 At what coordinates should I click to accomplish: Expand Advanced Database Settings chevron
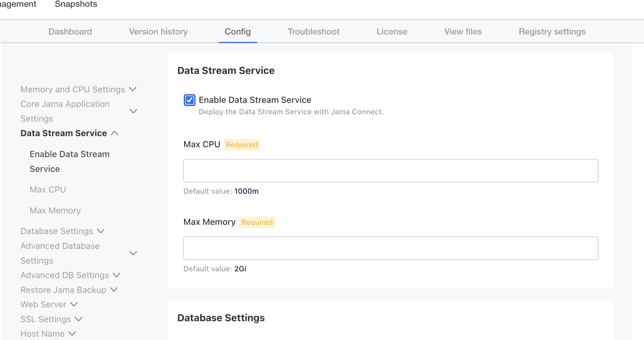133,253
